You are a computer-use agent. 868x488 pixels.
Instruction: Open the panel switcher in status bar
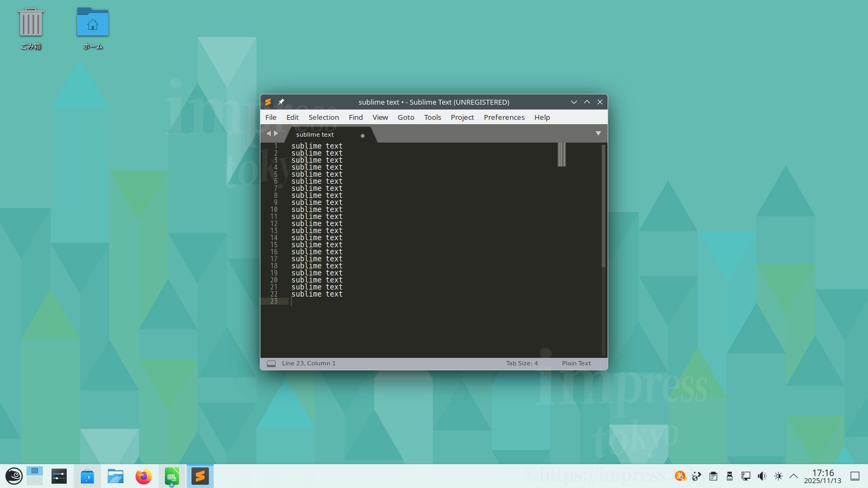coord(271,363)
